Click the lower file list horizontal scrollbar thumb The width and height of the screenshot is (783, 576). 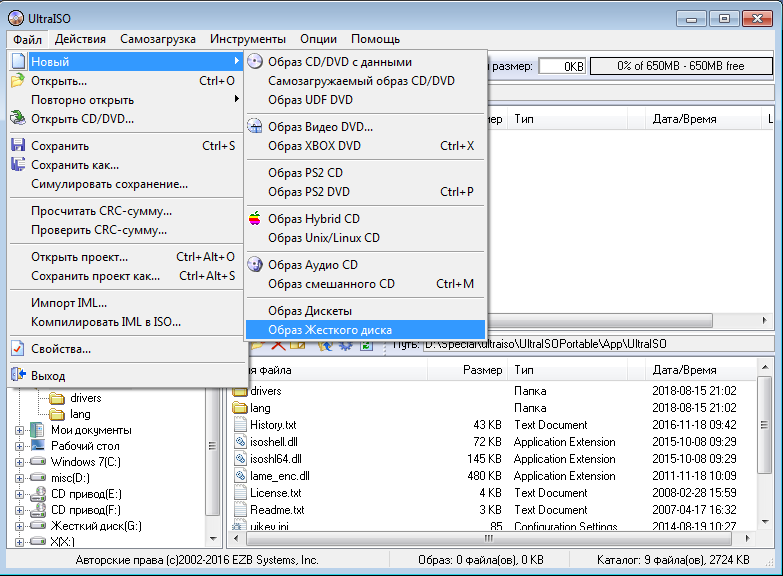click(489, 539)
